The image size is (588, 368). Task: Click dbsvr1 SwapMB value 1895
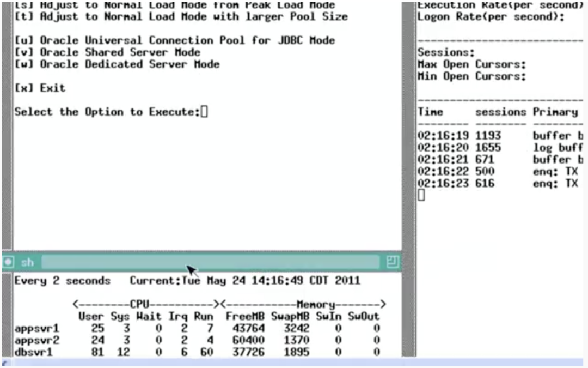297,352
